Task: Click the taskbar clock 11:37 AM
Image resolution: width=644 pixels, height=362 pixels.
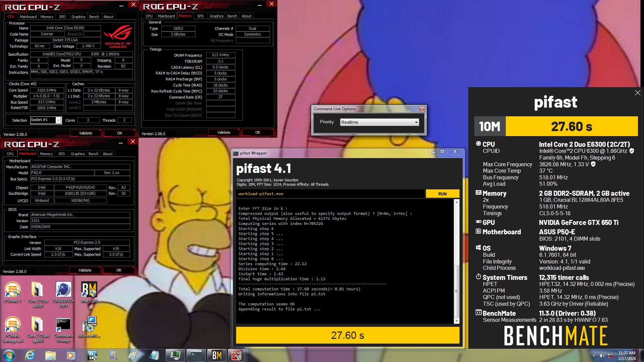Action: 627,353
